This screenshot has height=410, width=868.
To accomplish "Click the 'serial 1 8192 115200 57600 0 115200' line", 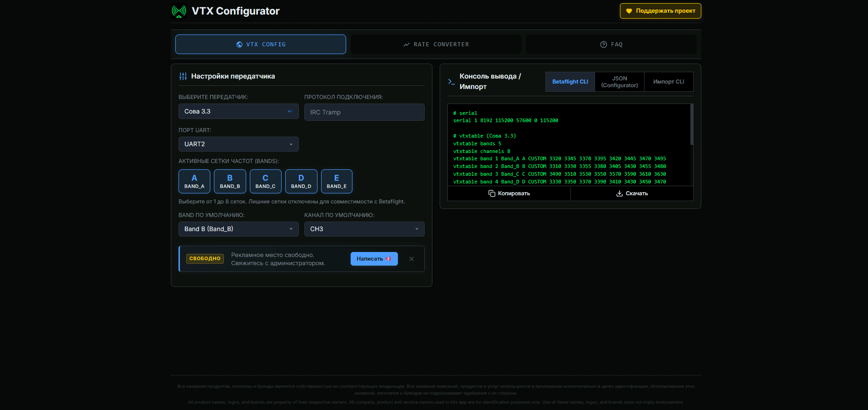I will 506,120.
